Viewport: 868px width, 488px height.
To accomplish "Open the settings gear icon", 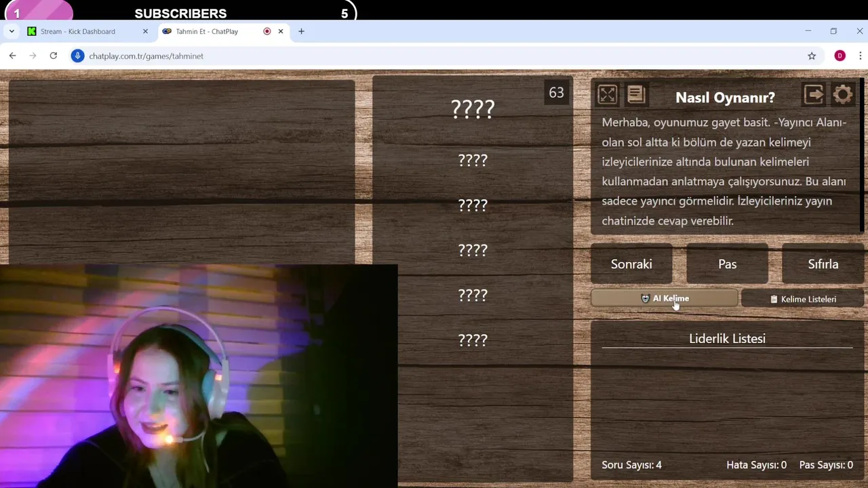I will point(843,95).
